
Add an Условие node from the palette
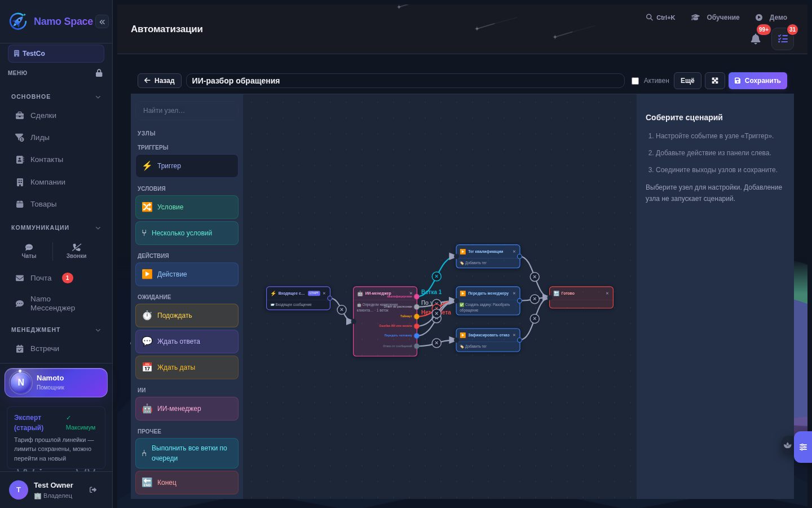pos(187,207)
